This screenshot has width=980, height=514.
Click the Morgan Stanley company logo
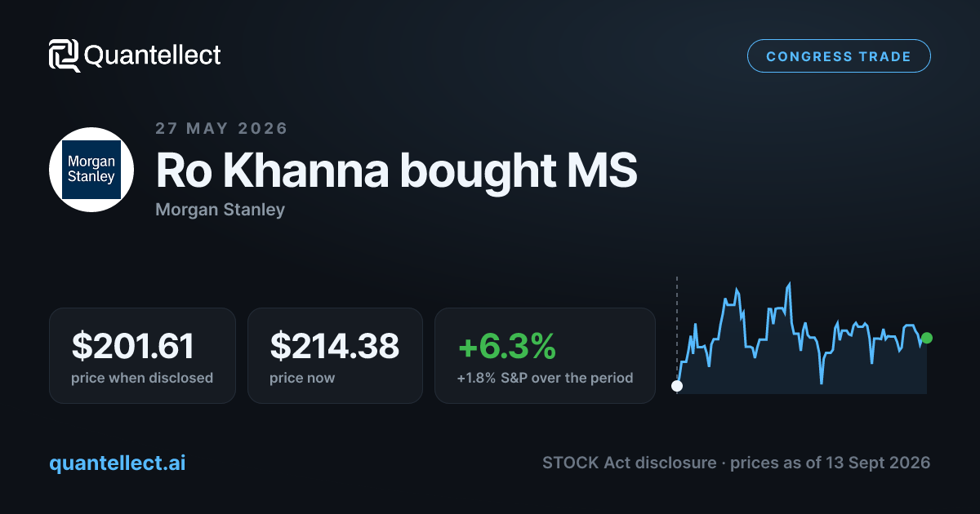(91, 170)
